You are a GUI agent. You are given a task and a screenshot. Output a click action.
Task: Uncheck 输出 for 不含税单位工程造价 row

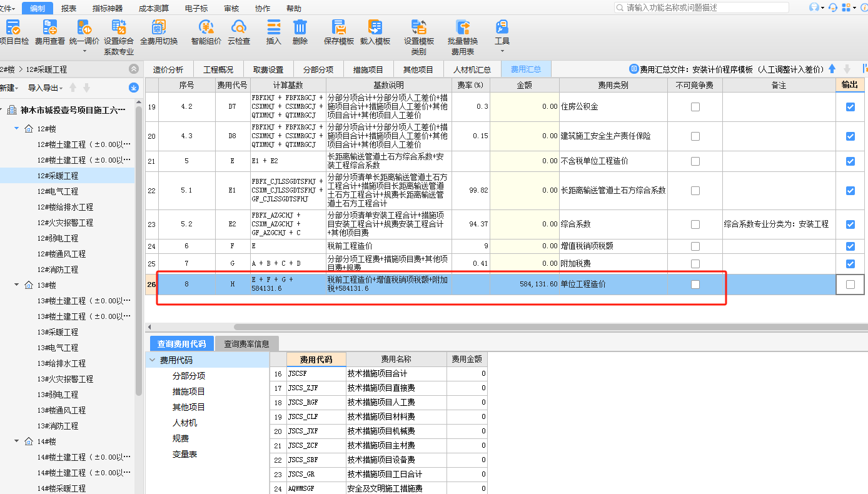(850, 161)
